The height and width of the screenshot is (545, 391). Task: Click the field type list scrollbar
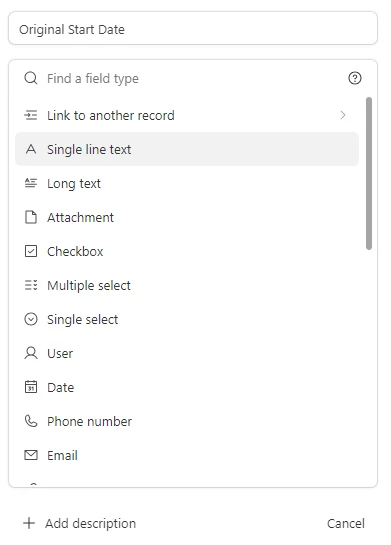pyautogui.click(x=369, y=173)
